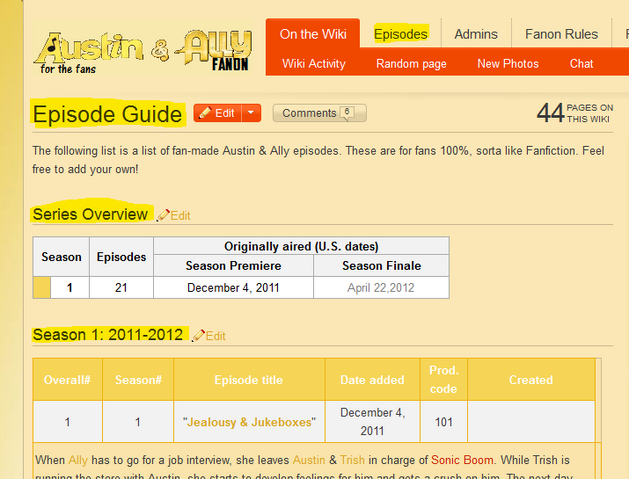Click the production code cell "101"
This screenshot has width=629, height=479.
tap(443, 422)
